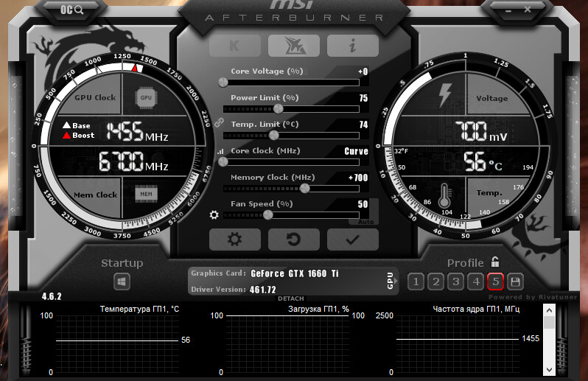
Task: Click monitoring scrollbar up arrow
Action: 549,310
